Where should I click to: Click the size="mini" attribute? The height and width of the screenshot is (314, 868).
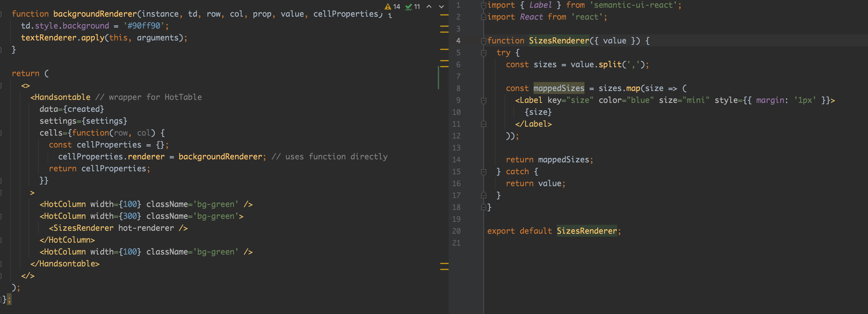[x=684, y=100]
